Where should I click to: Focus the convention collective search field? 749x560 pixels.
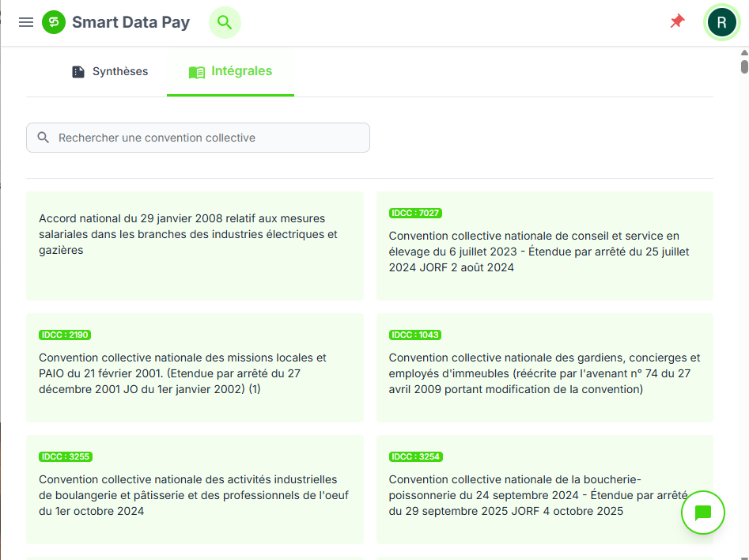[x=207, y=138]
